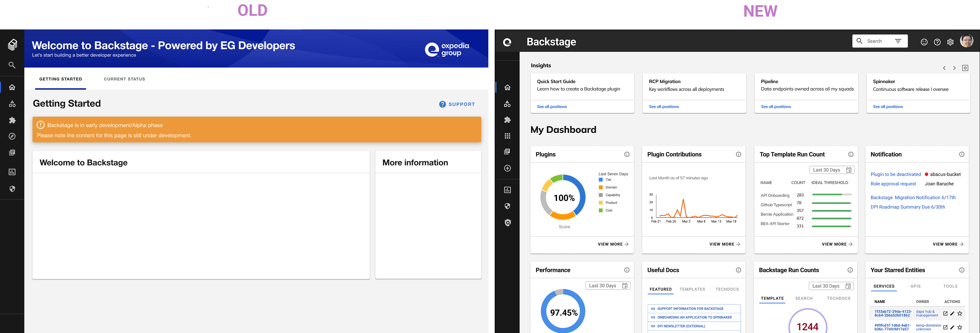Viewport: 980px width, 333px height.
Task: Click the orange Domain legend swatch
Action: 601,187
